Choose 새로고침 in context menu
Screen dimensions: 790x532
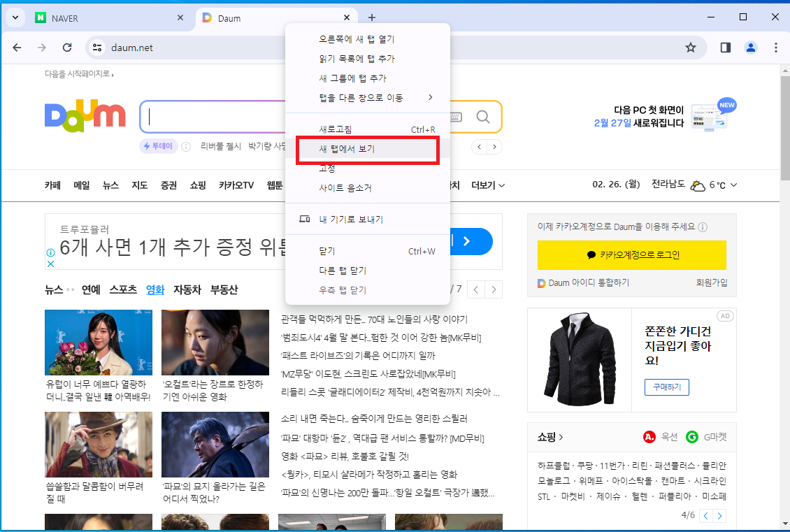[367, 129]
